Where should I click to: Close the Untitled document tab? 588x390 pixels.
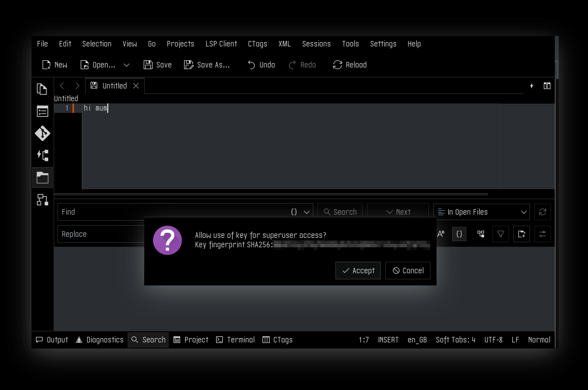(136, 86)
